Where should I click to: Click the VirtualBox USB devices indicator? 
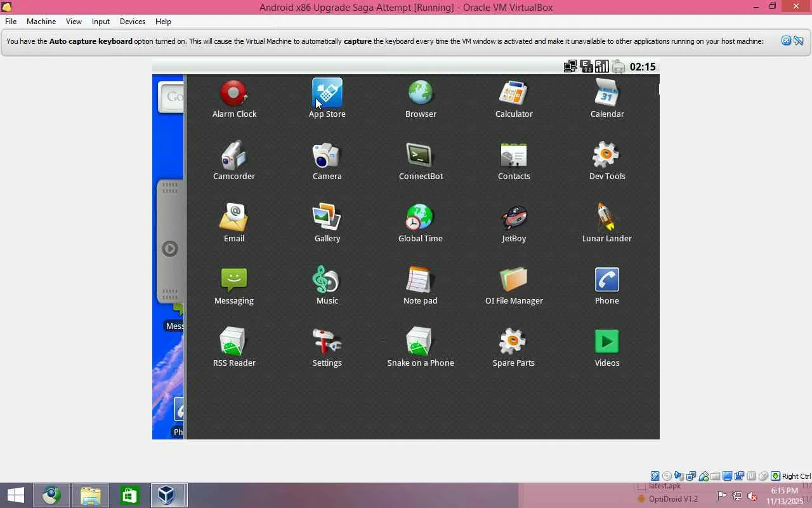tap(704, 476)
